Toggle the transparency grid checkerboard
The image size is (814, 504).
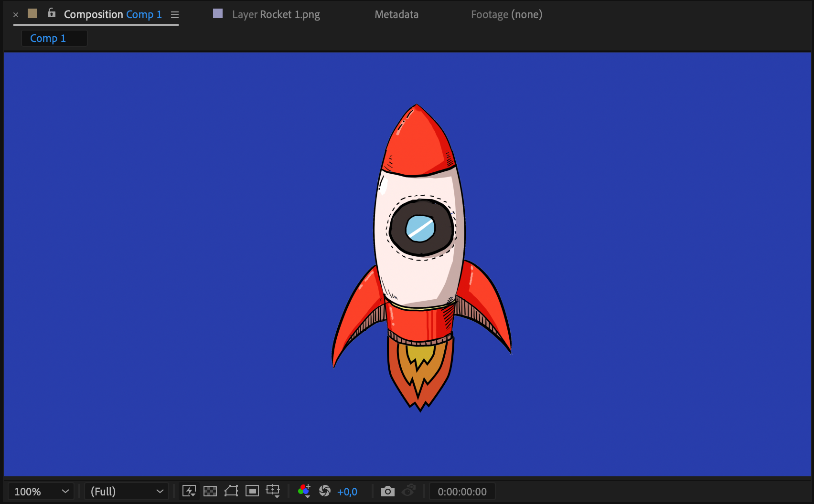(x=210, y=491)
